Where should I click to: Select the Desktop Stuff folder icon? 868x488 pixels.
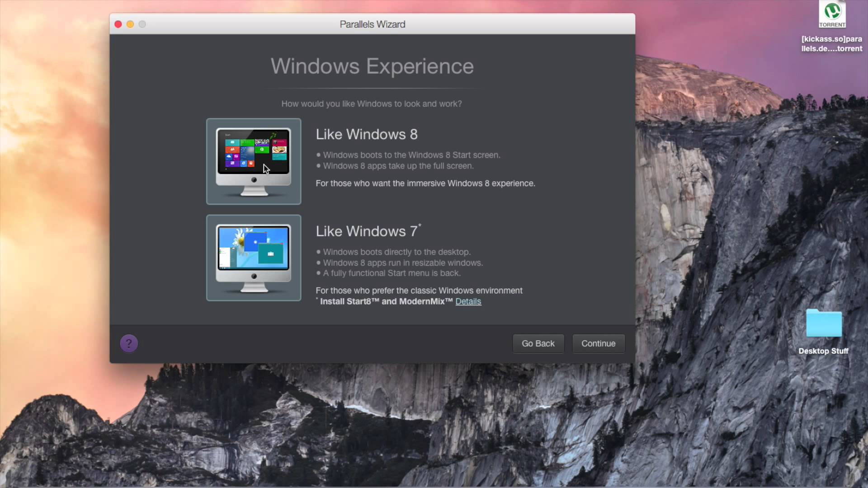(824, 323)
